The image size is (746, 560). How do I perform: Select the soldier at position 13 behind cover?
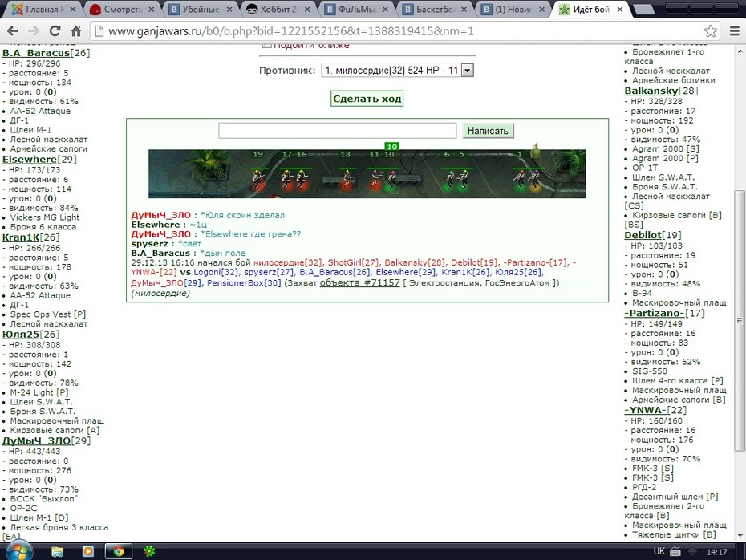tap(347, 178)
